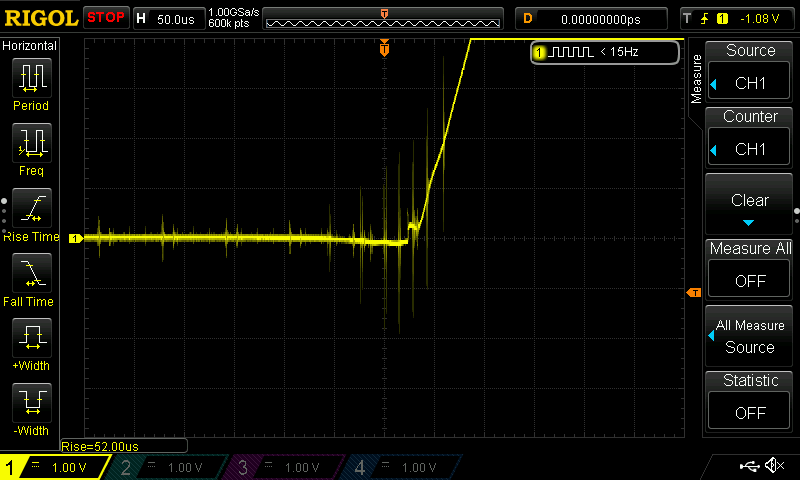Click the orange trigger level marker
This screenshot has height=480, width=800.
(x=693, y=292)
